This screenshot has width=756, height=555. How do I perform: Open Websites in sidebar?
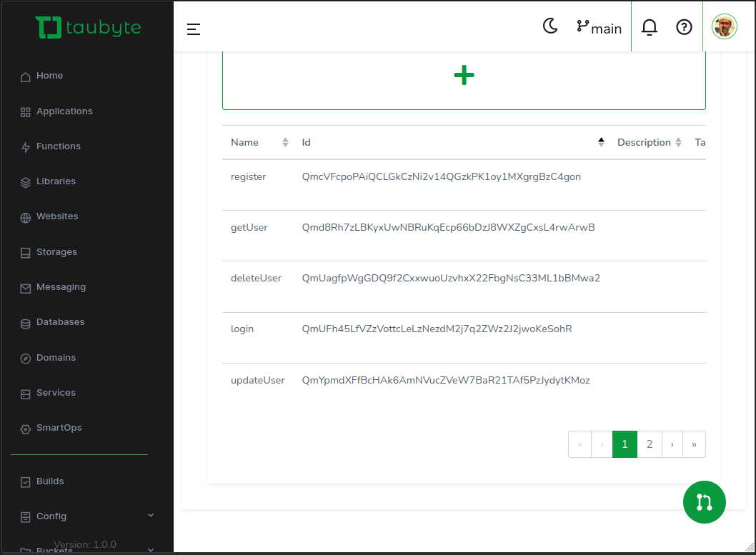point(57,216)
